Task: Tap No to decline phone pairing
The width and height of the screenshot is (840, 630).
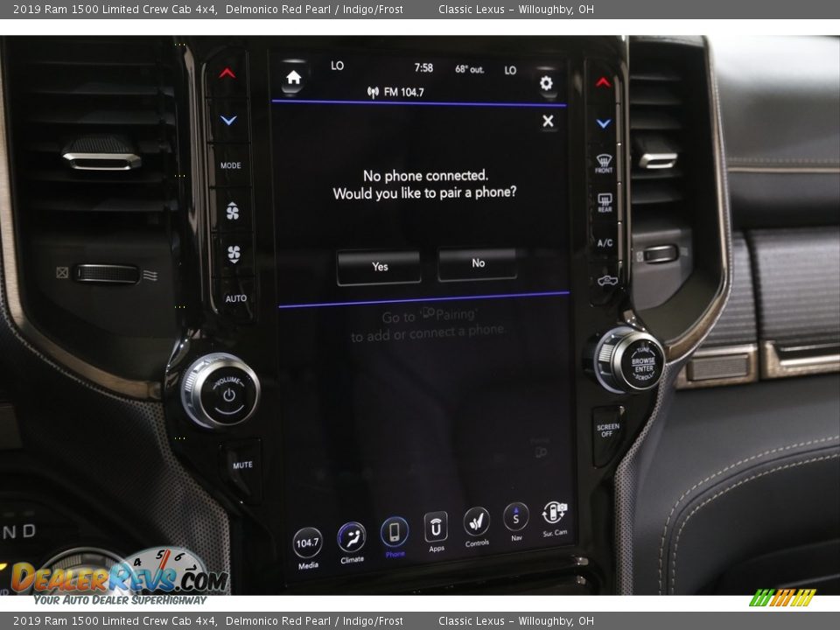Action: (x=478, y=263)
